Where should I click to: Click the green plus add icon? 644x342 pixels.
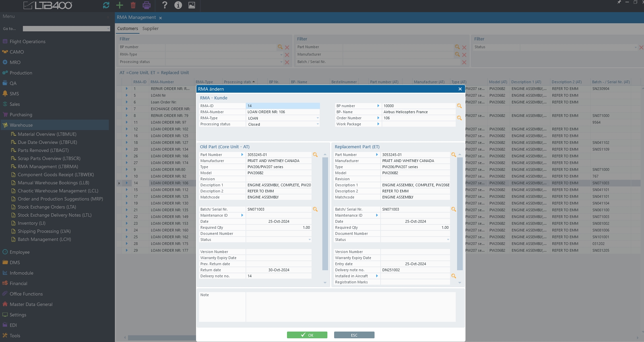[x=120, y=5]
